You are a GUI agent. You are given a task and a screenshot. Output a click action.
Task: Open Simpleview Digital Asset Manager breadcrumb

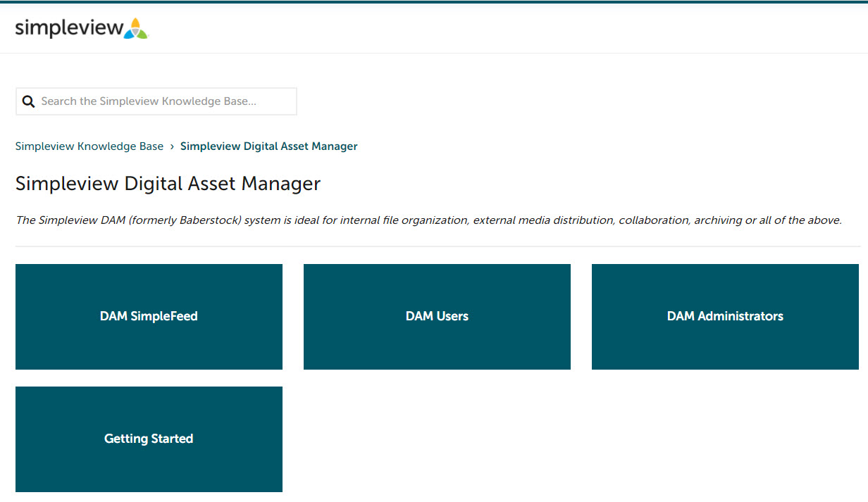269,146
